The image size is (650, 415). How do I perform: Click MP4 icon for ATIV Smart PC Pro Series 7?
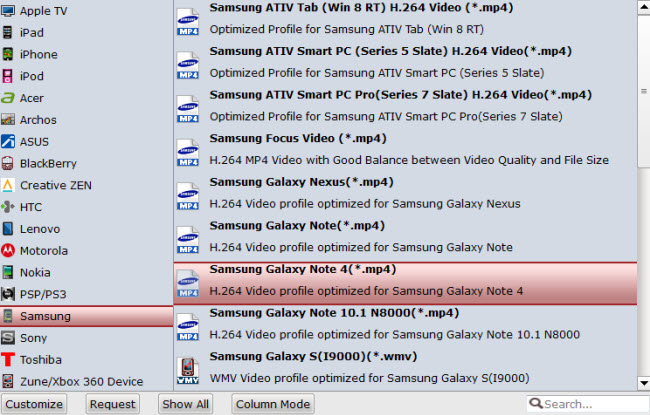[188, 109]
